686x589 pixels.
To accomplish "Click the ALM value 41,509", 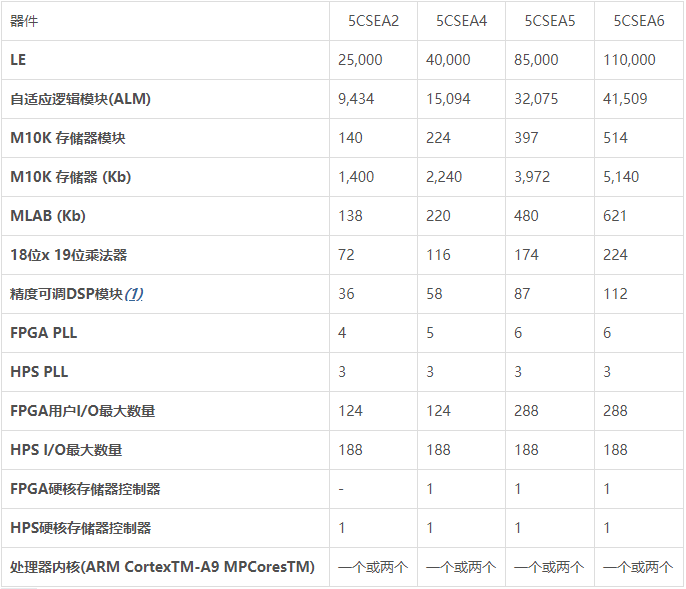I will point(625,99).
